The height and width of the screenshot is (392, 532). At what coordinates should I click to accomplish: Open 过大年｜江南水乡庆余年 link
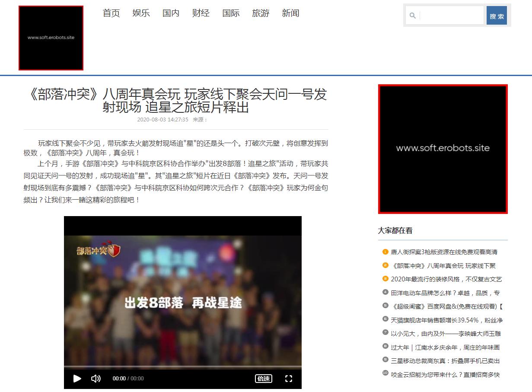tap(445, 347)
